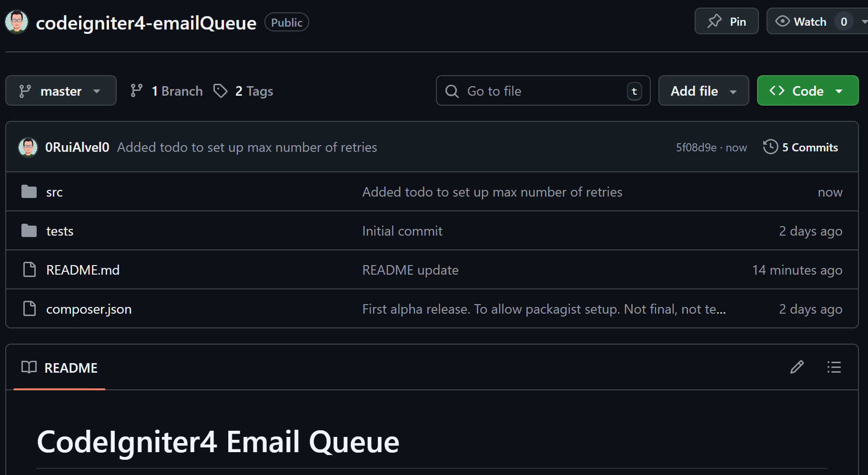868x475 pixels.
Task: Focus the Go to file search field
Action: point(543,91)
